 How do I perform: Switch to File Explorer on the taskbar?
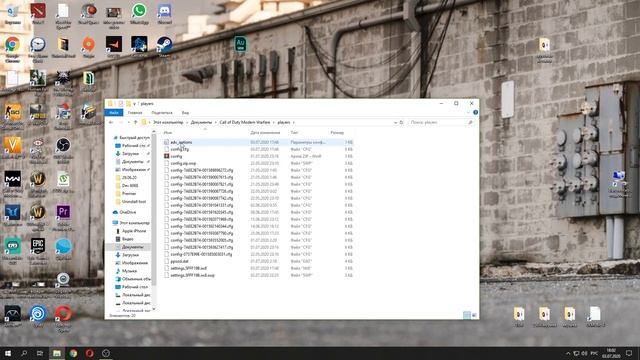click(x=57, y=353)
